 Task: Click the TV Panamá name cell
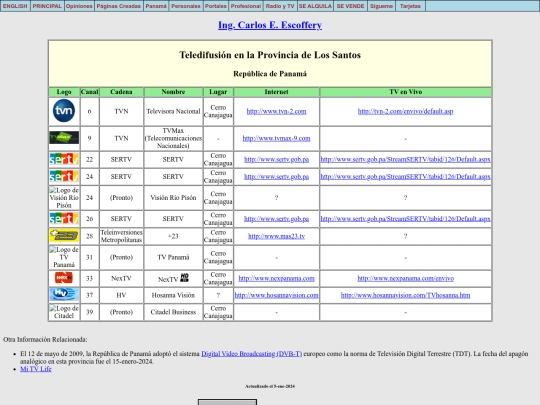[x=173, y=257]
